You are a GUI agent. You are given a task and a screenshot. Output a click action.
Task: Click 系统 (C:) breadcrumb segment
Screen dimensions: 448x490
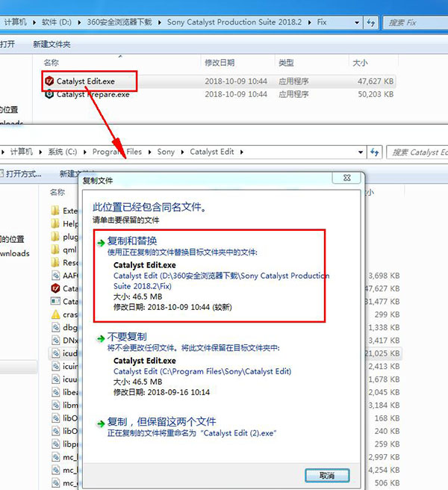[x=63, y=152]
